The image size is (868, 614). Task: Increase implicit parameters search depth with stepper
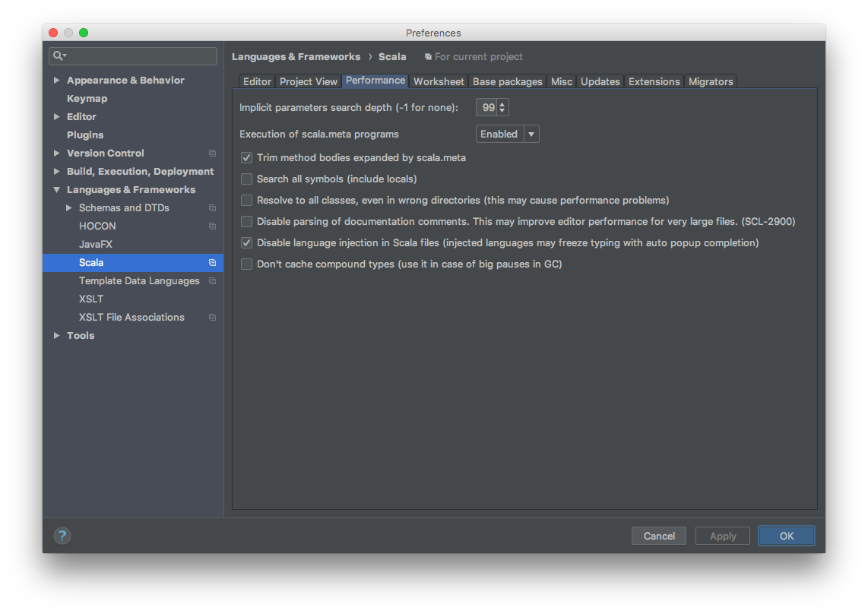(x=502, y=104)
